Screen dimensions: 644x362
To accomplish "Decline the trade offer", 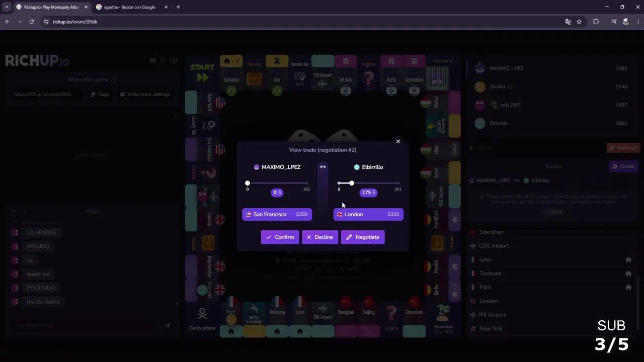I will click(x=320, y=237).
